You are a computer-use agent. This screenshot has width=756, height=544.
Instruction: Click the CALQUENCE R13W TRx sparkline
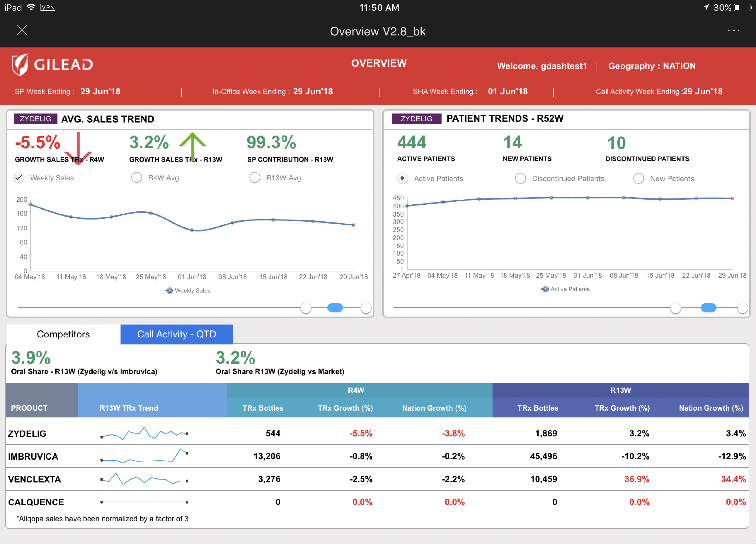[x=144, y=502]
